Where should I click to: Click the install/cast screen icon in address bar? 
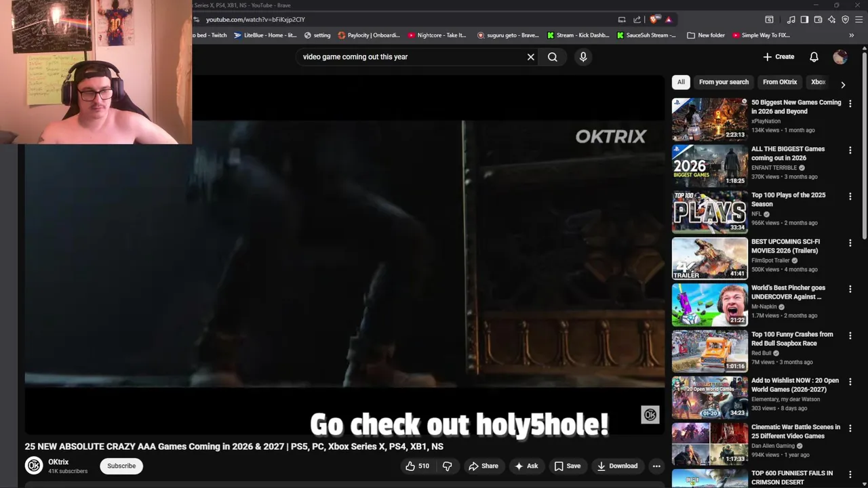(622, 20)
